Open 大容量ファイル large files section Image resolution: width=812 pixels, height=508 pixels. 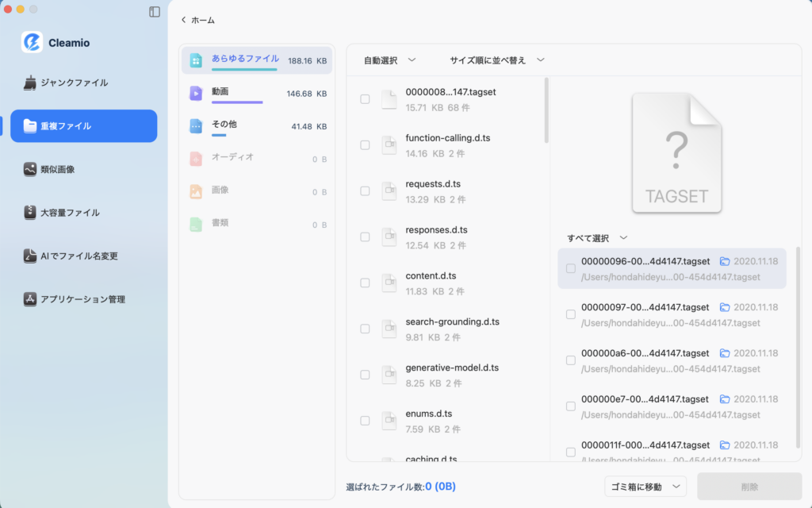(x=70, y=213)
